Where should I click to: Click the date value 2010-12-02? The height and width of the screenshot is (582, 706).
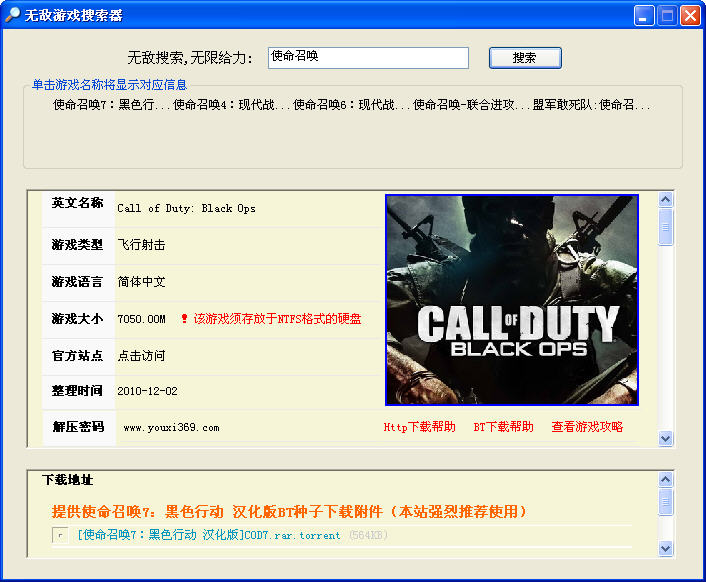147,391
